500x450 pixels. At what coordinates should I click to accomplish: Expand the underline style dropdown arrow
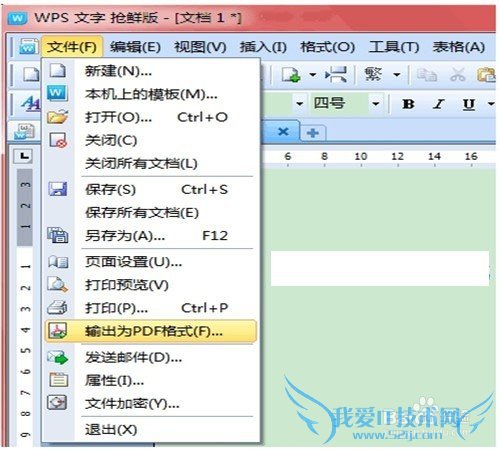click(491, 104)
